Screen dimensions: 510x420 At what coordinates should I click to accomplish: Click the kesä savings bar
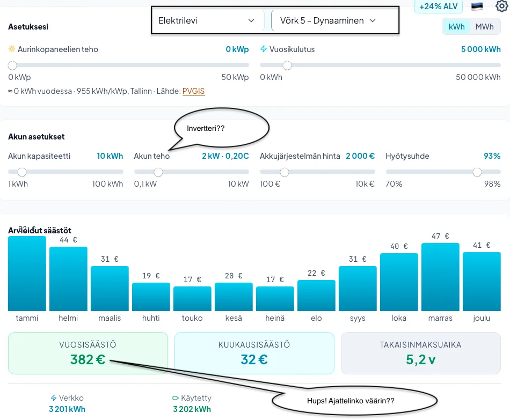pyautogui.click(x=234, y=297)
